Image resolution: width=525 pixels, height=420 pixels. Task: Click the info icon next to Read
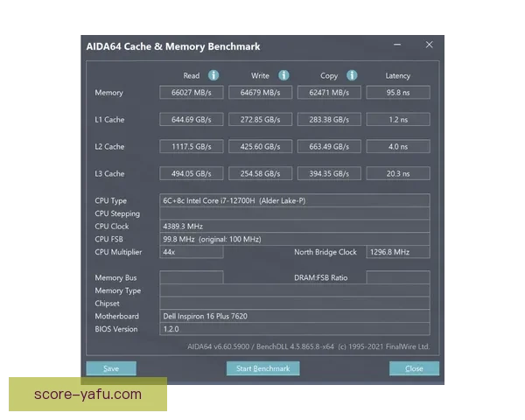[x=213, y=75]
